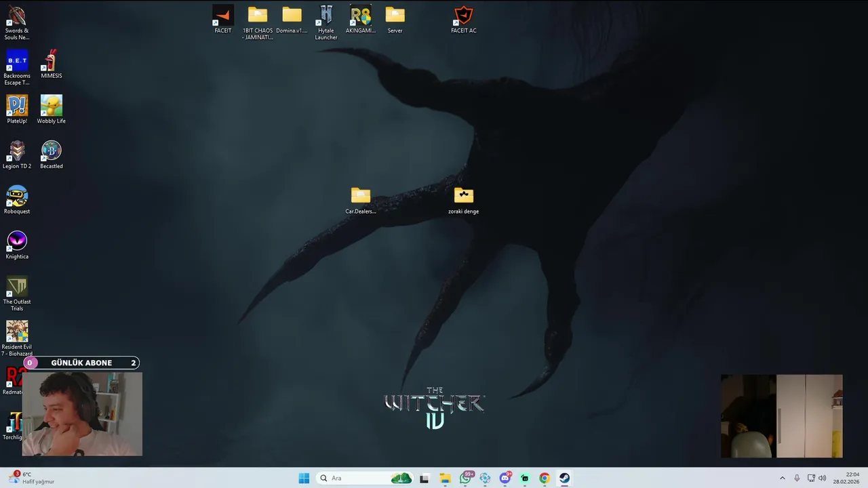The image size is (868, 488).
Task: Click the microphone tray icon
Action: (x=797, y=478)
